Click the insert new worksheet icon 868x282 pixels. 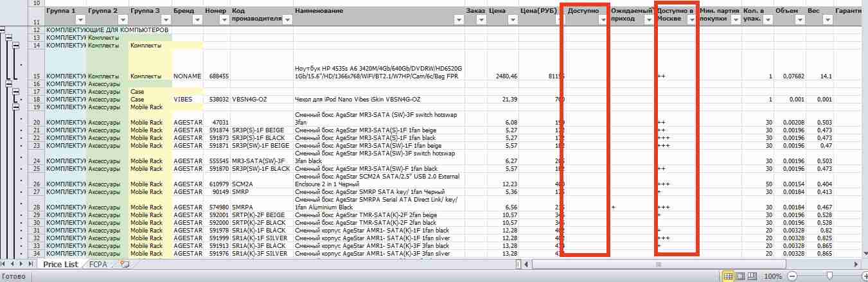click(x=125, y=264)
